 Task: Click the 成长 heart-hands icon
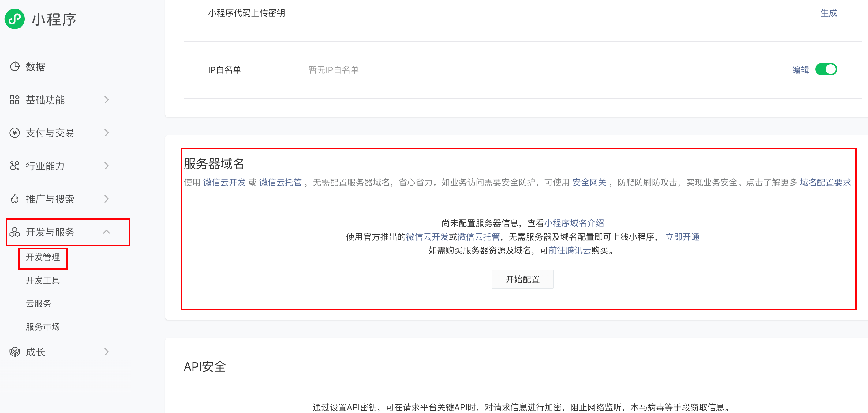pyautogui.click(x=14, y=352)
